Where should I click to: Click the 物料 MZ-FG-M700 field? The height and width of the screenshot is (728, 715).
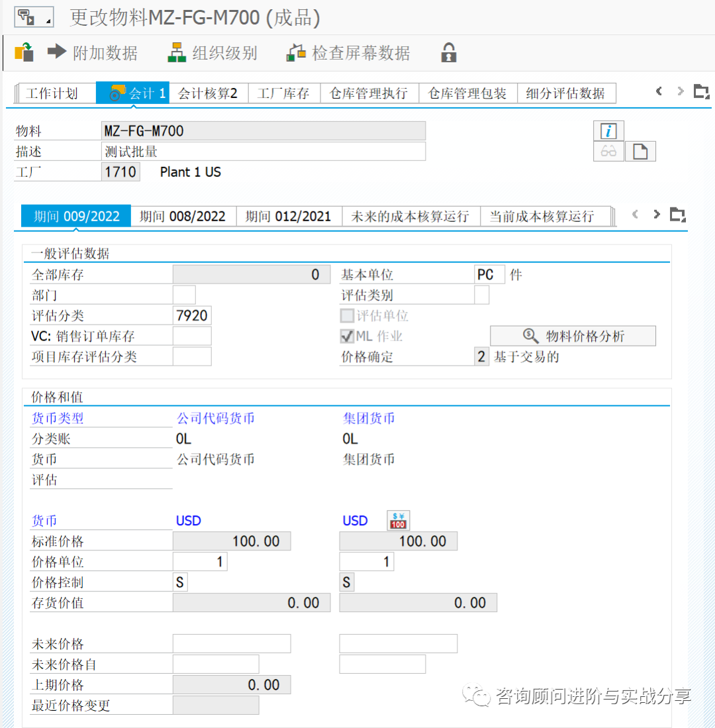coord(263,131)
